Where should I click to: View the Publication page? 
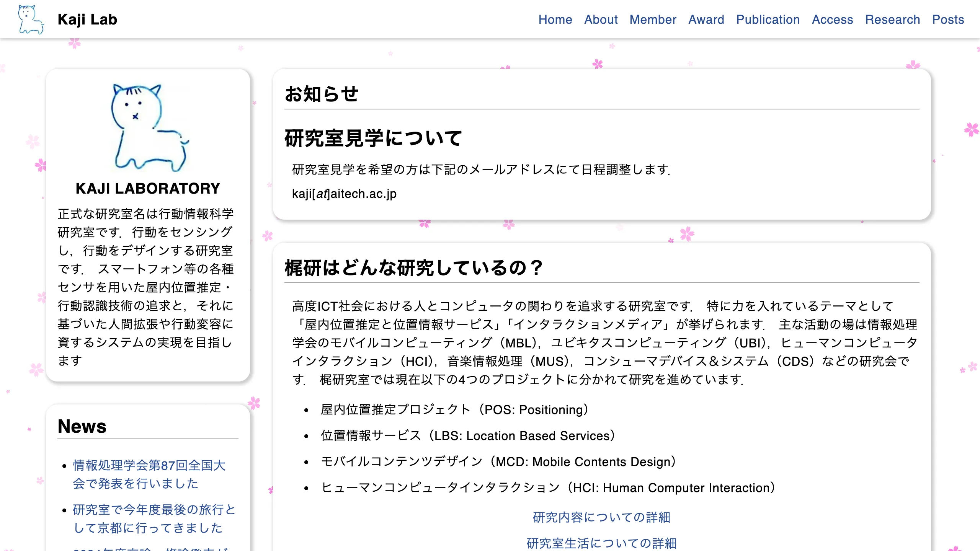(768, 20)
